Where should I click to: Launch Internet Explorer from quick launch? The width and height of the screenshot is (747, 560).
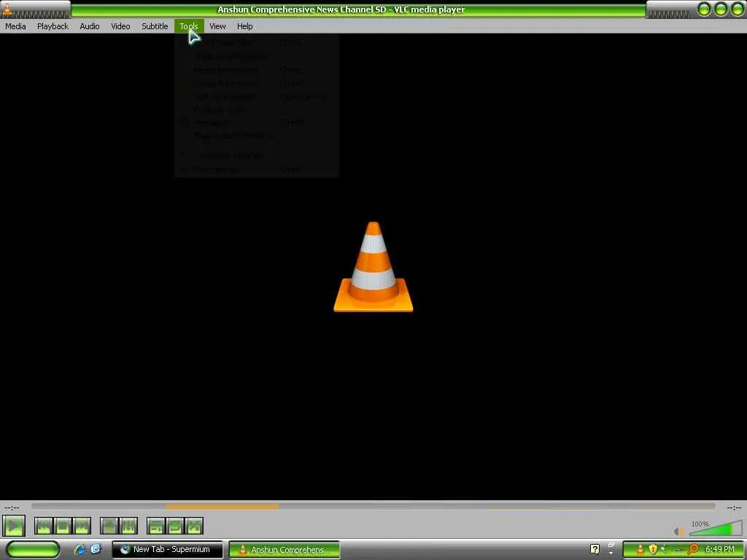point(80,549)
